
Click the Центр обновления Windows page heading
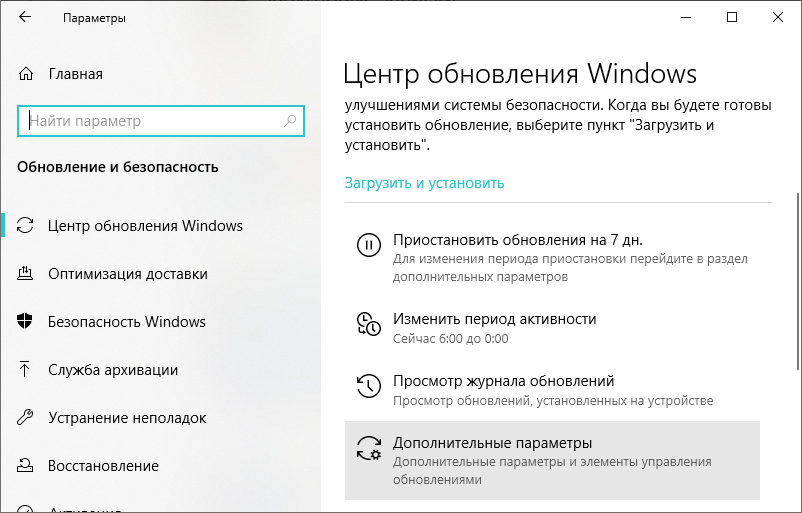(x=520, y=74)
